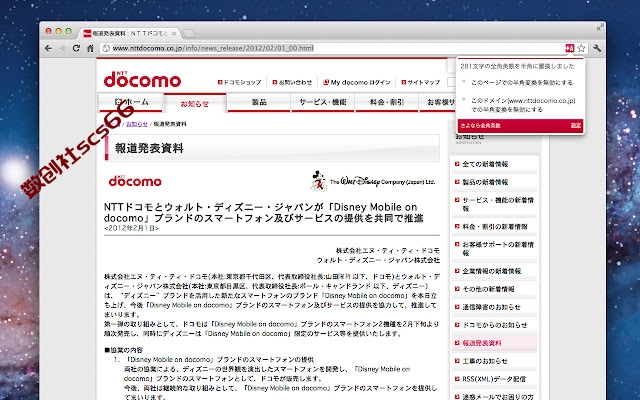The image size is (640, 400).
Task: Click the Mickey Mouse image beside the Disney logo
Action: [319, 181]
